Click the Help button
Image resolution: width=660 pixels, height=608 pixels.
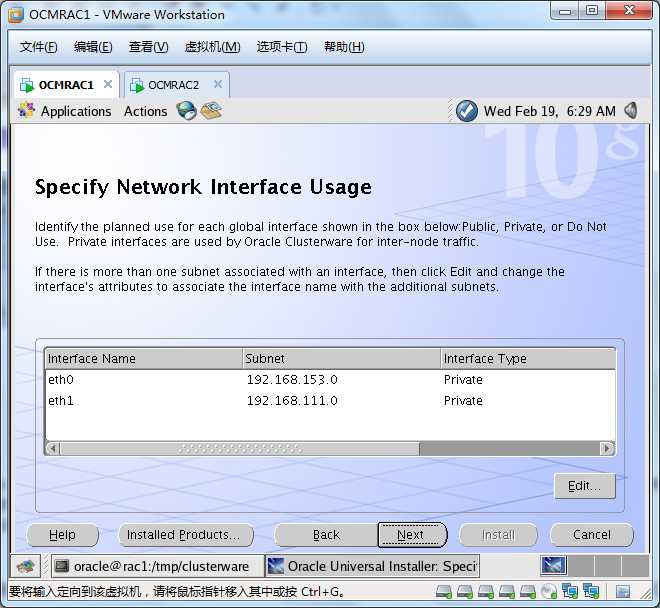pyautogui.click(x=62, y=535)
